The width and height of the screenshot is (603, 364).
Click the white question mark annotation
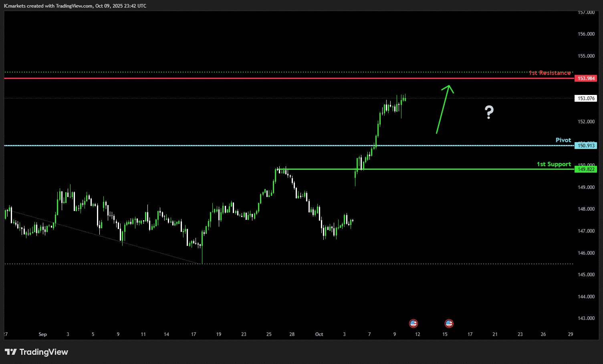489,112
